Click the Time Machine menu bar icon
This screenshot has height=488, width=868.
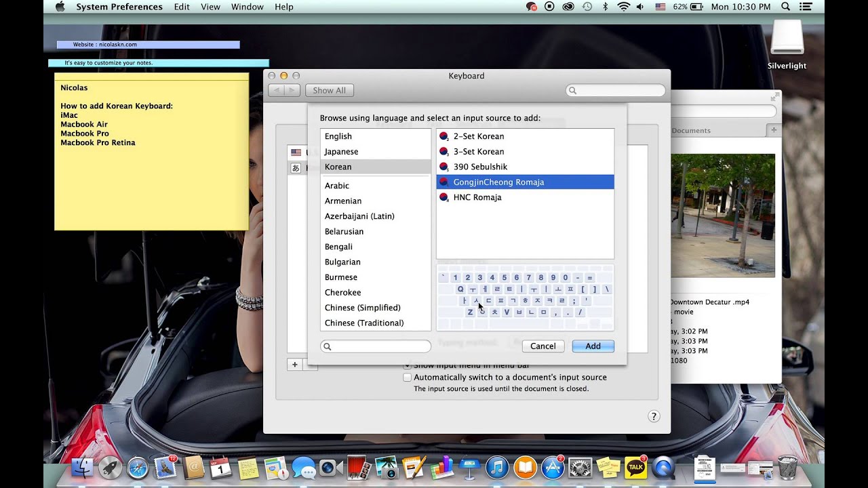587,7
